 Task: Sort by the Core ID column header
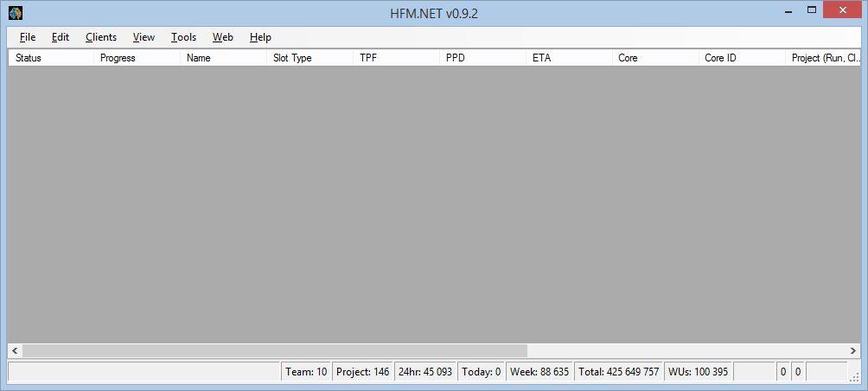point(741,58)
